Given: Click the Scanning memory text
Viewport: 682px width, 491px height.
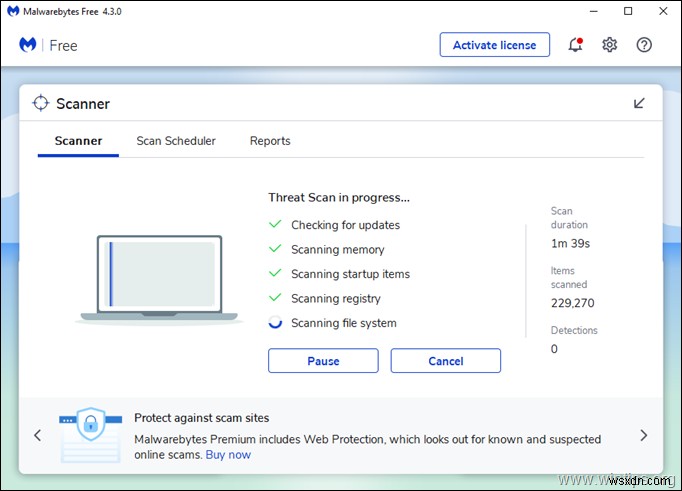Looking at the screenshot, I should 338,250.
